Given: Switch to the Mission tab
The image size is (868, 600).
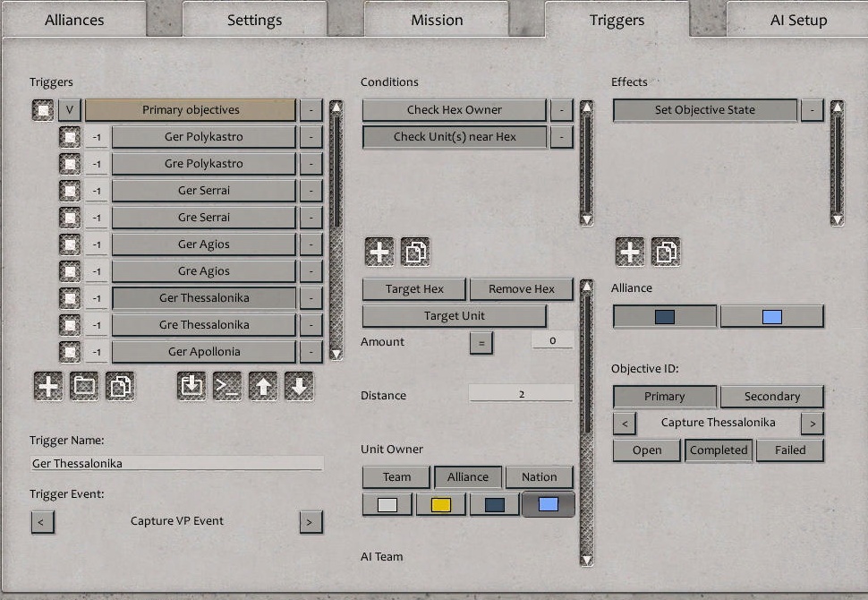Looking at the screenshot, I should click(437, 20).
